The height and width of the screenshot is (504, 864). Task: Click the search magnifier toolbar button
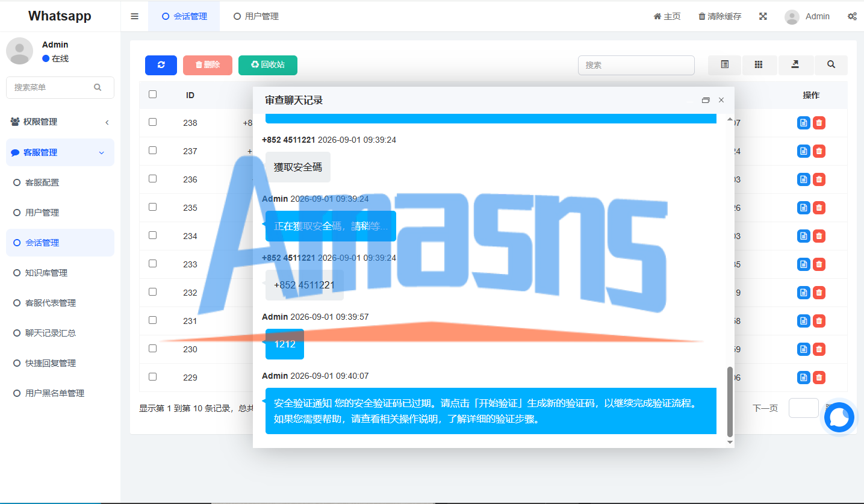(x=831, y=65)
